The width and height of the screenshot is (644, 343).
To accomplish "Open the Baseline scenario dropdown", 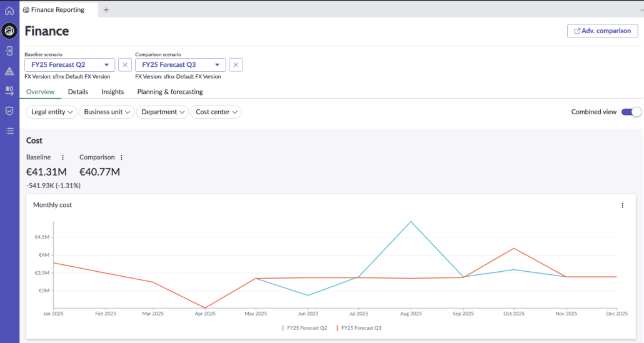I will point(69,65).
